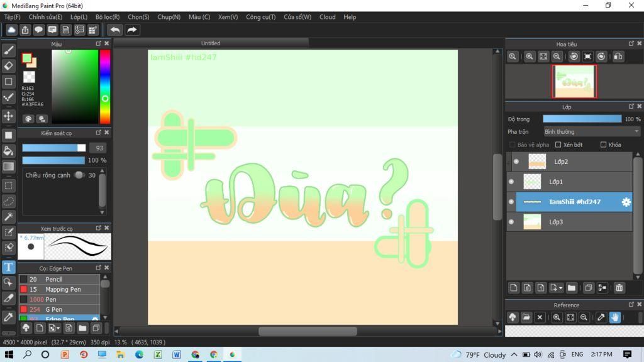Click the Độ trong opacity slider
Screen dimensions: 644x362
point(582,119)
